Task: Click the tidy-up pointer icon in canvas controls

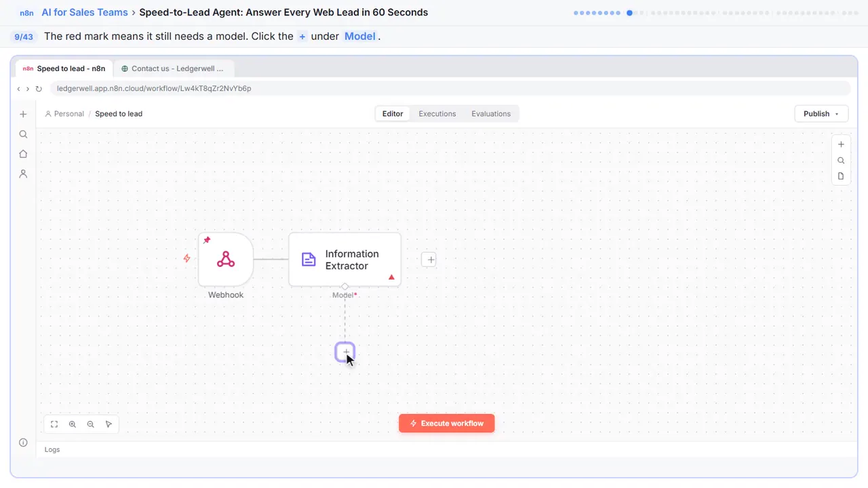Action: (x=108, y=424)
